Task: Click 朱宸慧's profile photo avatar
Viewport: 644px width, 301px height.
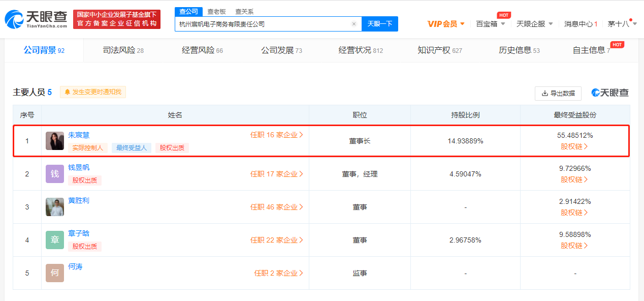Action: tap(55, 141)
